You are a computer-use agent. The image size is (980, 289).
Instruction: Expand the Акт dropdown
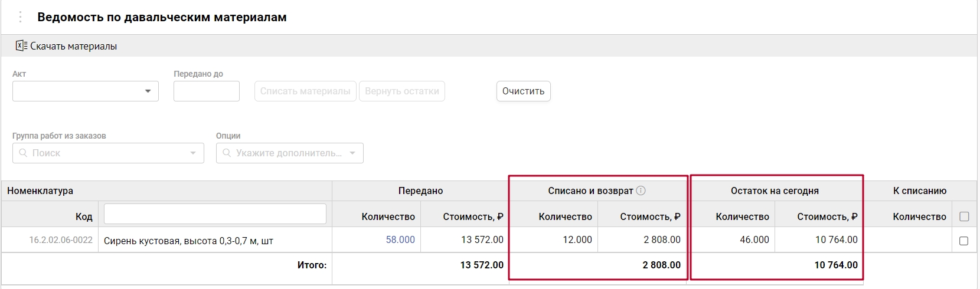pos(148,91)
